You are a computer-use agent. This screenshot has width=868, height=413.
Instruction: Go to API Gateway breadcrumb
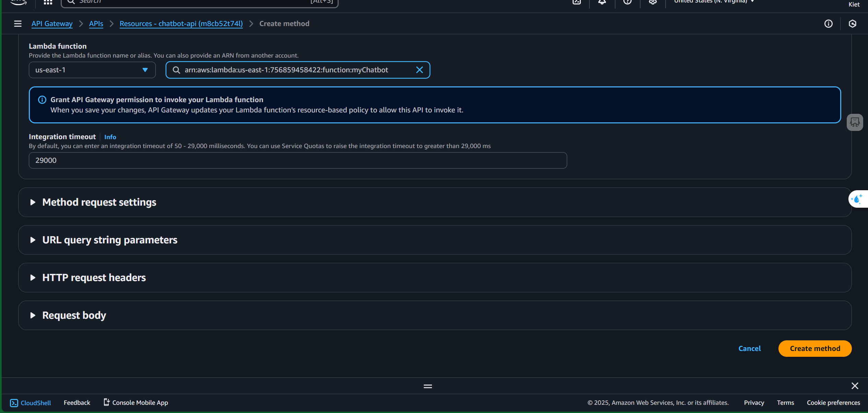click(x=52, y=24)
